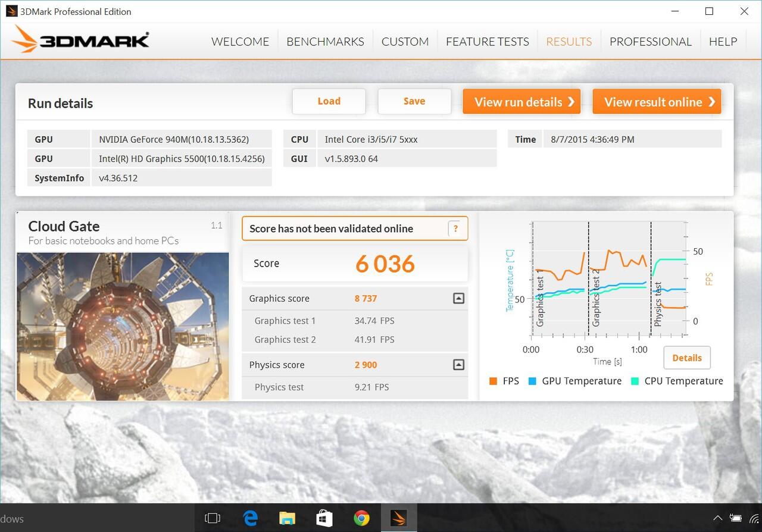Go to the WELCOME tab

coord(241,42)
